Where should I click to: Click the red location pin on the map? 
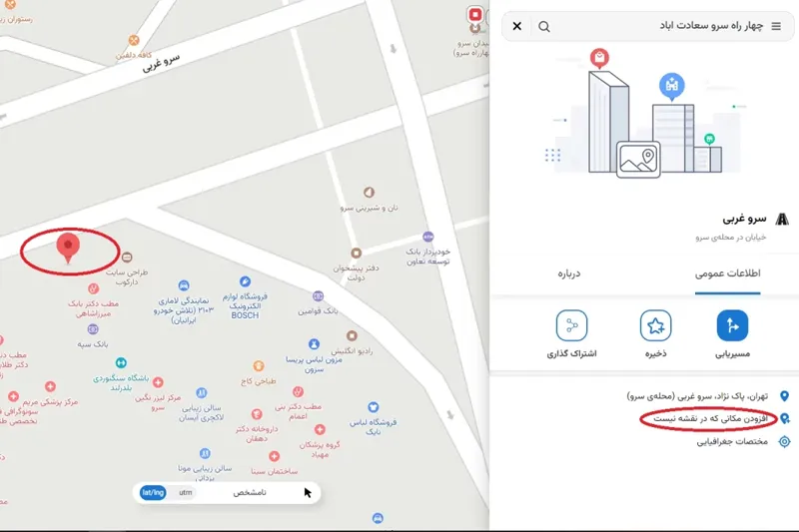tap(68, 246)
